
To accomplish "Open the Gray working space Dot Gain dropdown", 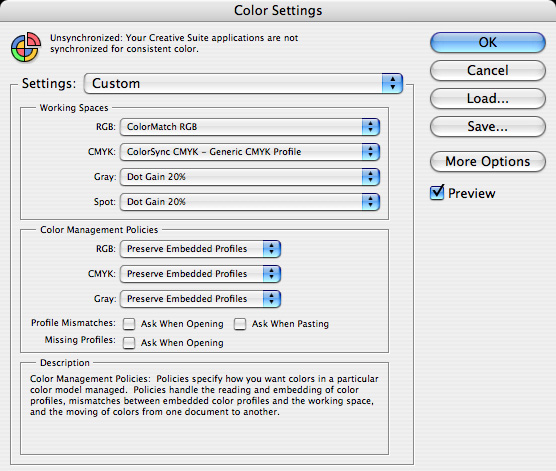I will coord(250,177).
